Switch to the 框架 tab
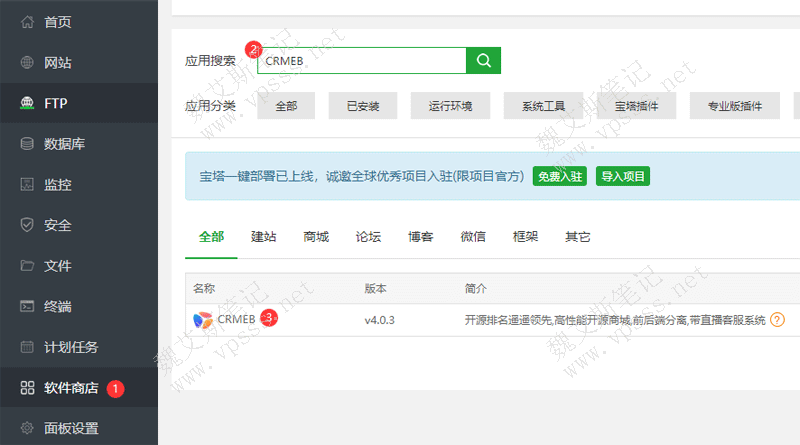The height and width of the screenshot is (445, 800). pos(526,237)
